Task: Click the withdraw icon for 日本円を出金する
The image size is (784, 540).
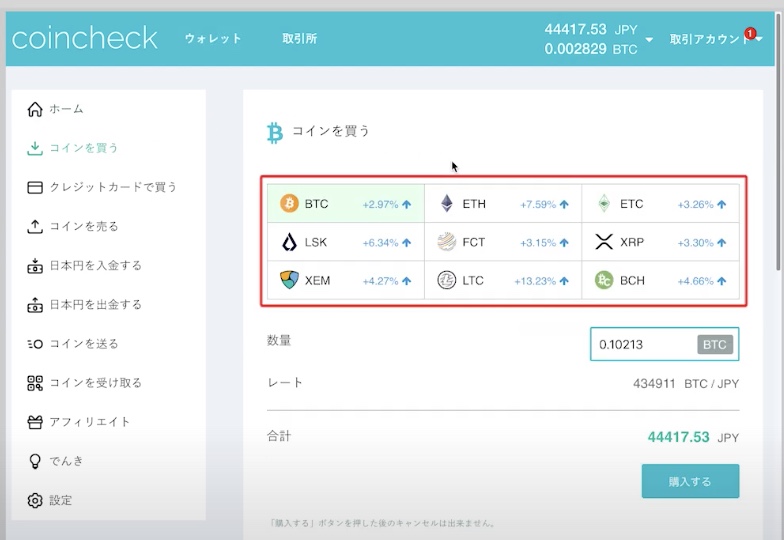Action: pos(35,304)
